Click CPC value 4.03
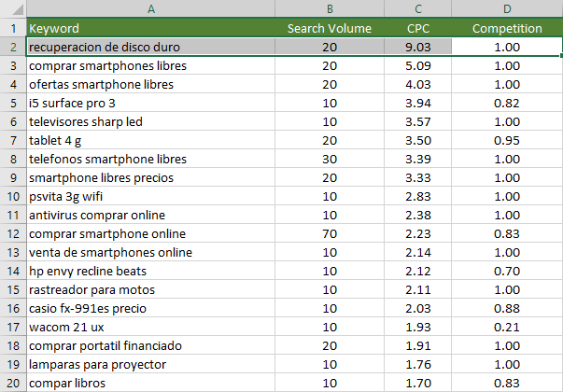 coord(418,84)
